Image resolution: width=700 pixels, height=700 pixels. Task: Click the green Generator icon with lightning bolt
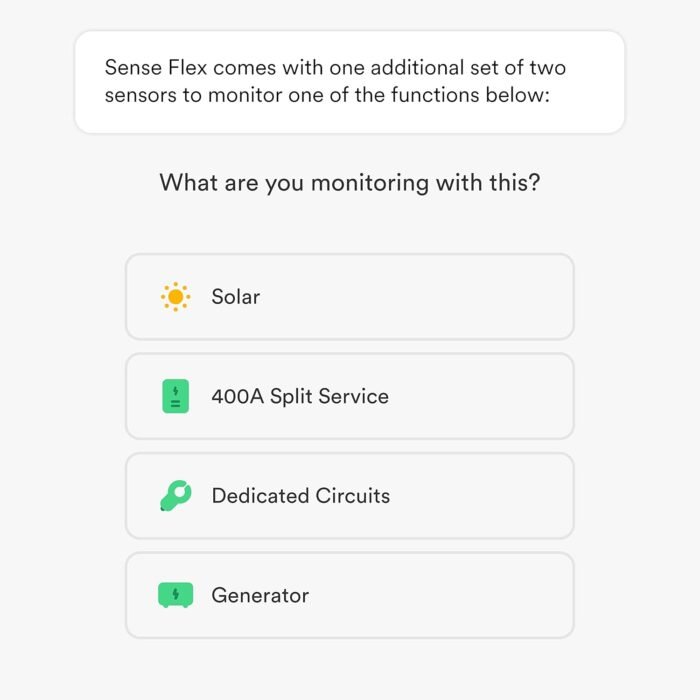pos(175,595)
